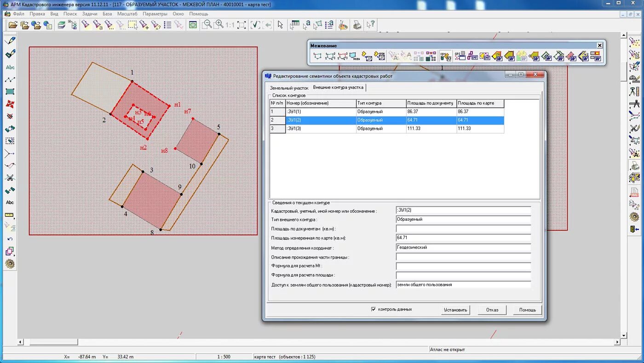Click the Описание прохождения части границы field
Image resolution: width=644 pixels, height=363 pixels.
pos(463,257)
